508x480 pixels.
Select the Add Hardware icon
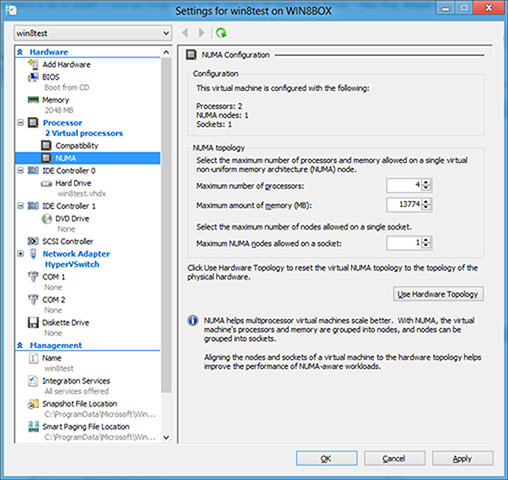pos(33,64)
